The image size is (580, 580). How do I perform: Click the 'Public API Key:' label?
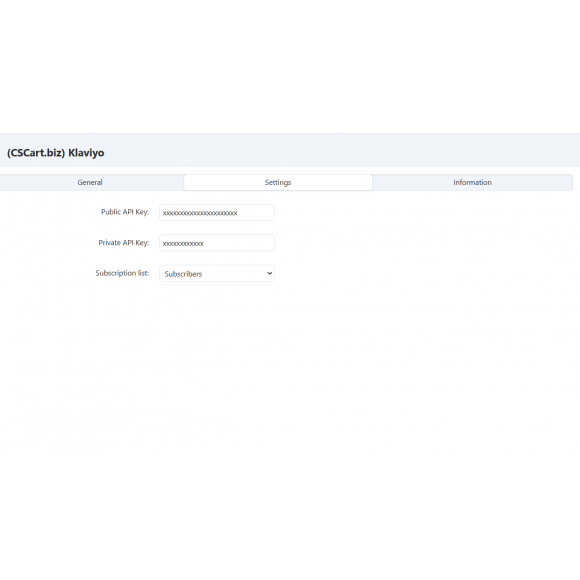pos(125,212)
